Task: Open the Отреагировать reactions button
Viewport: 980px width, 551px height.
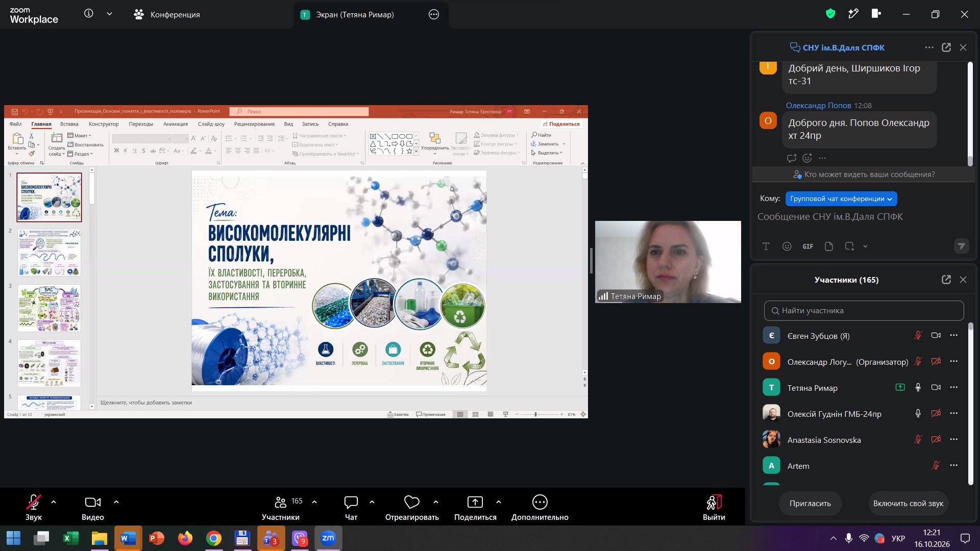Action: pyautogui.click(x=412, y=507)
